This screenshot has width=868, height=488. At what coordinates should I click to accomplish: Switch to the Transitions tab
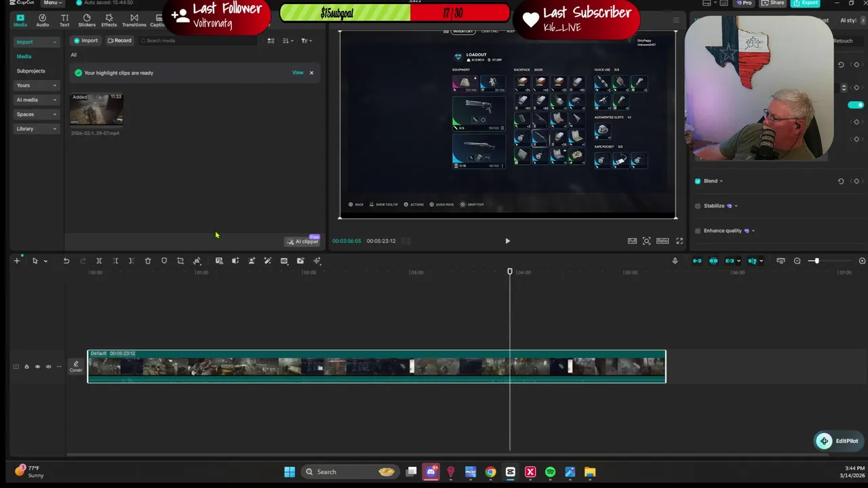coord(134,20)
